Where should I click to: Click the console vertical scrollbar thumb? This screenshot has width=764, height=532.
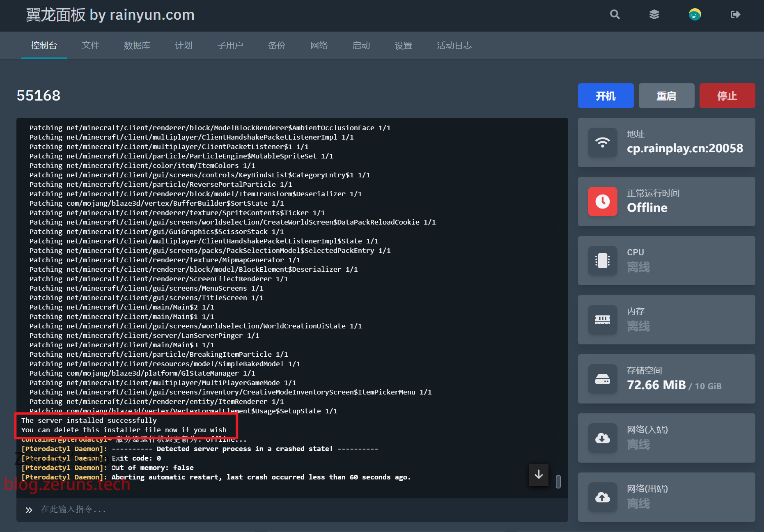[558, 482]
